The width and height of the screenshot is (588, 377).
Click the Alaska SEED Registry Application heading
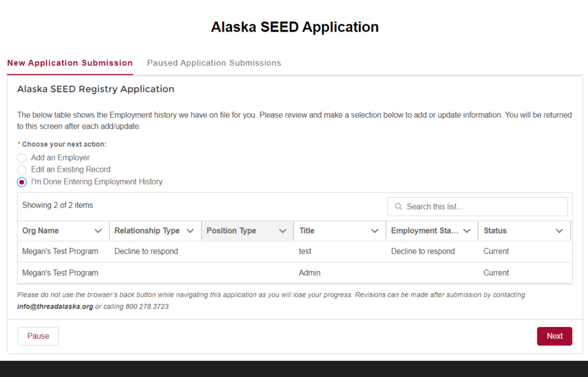tap(96, 89)
